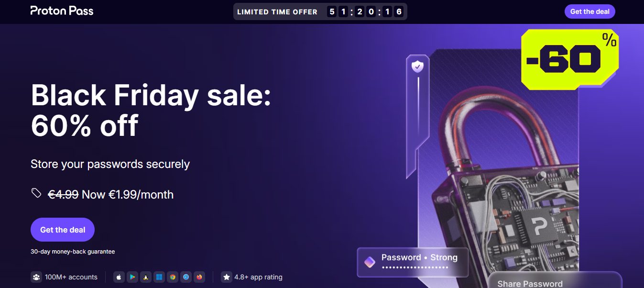
Task: Click the Firefox browser icon
Action: 199,277
